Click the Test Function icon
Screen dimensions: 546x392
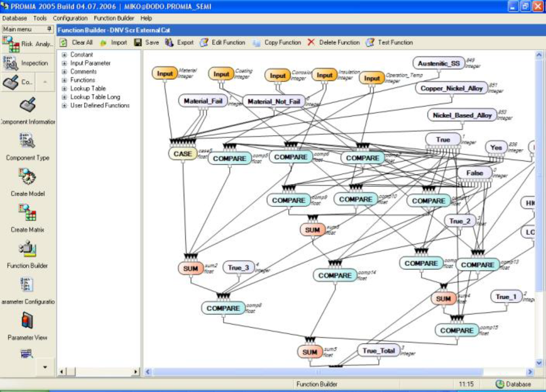[370, 43]
